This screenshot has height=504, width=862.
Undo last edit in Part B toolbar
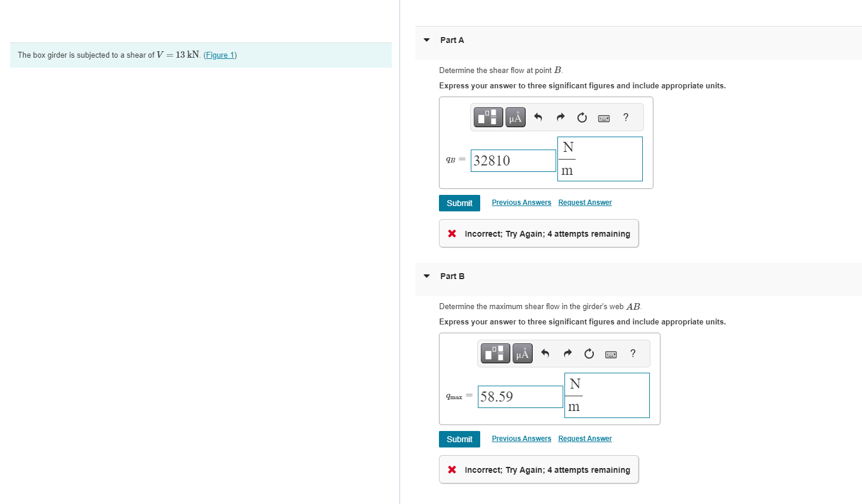[x=545, y=353]
